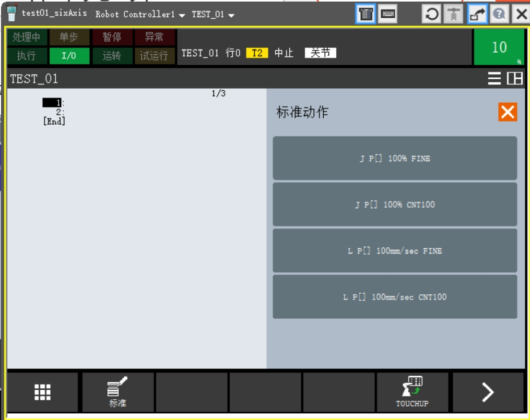Click the 中止 aborted status text
The image size is (530, 420).
[x=284, y=53]
